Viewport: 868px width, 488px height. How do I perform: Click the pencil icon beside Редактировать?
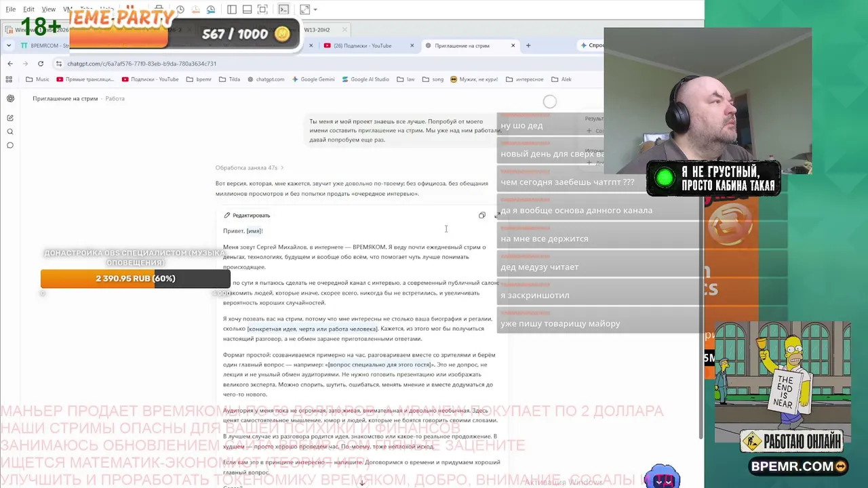click(227, 216)
